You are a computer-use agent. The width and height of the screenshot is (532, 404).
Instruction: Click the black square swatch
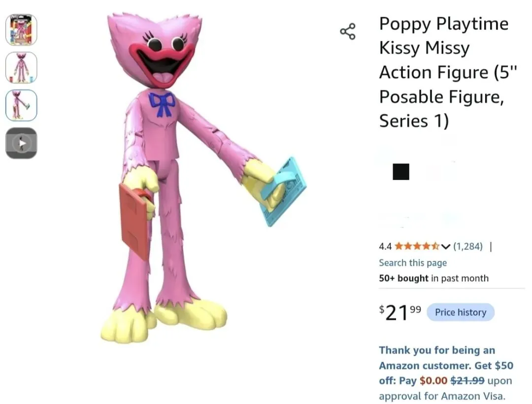pyautogui.click(x=400, y=172)
